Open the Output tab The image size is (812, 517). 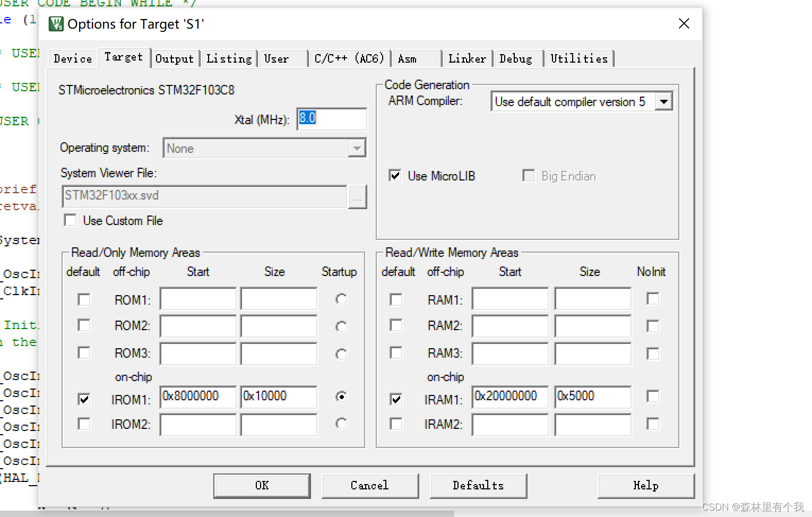click(175, 58)
